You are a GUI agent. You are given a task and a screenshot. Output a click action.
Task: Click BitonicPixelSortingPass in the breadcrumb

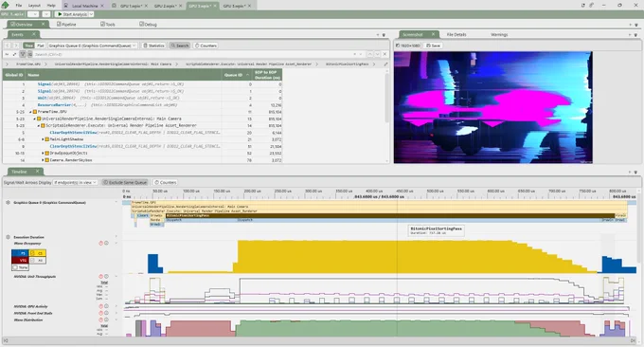coord(347,64)
